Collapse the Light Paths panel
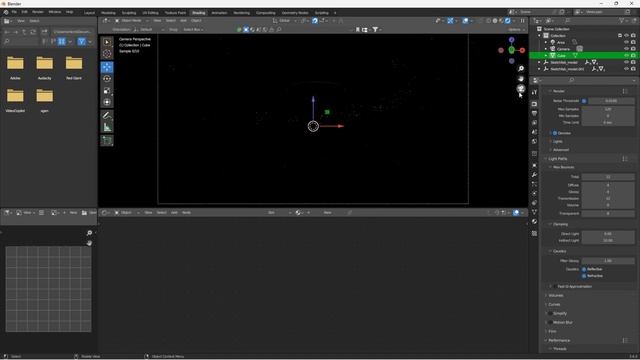 [558, 159]
